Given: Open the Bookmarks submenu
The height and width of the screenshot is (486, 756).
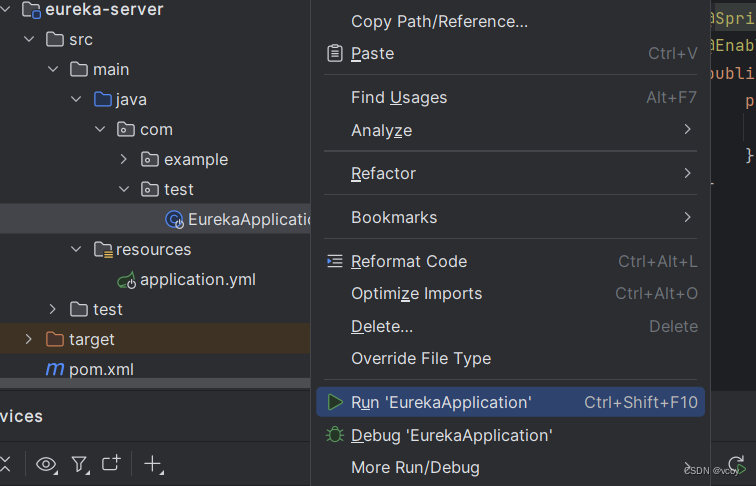Looking at the screenshot, I should [510, 217].
